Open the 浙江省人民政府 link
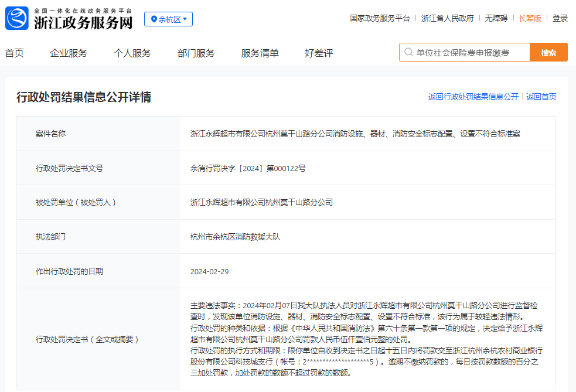Screen dimensions: 576x392 448,18
